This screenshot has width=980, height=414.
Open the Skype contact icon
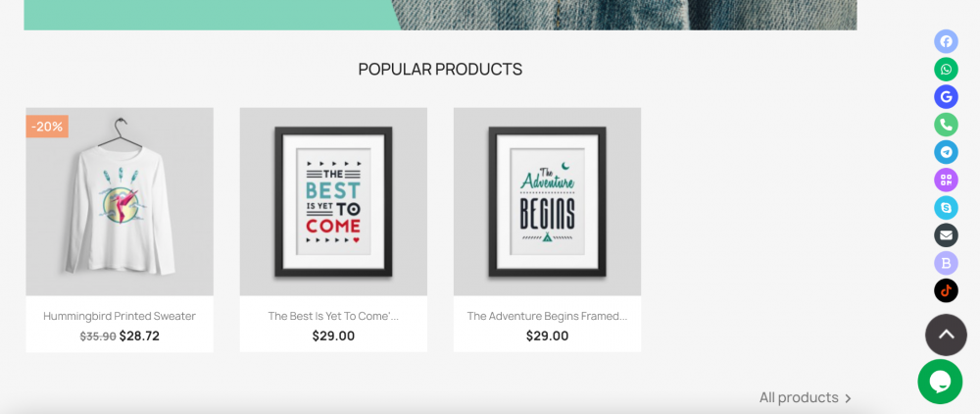pyautogui.click(x=946, y=208)
